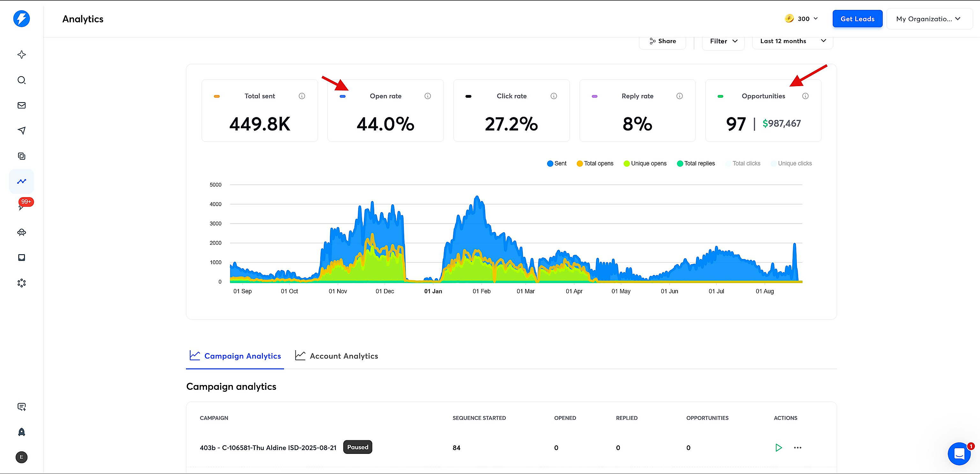Click the 449.8K total sent value

(x=259, y=124)
